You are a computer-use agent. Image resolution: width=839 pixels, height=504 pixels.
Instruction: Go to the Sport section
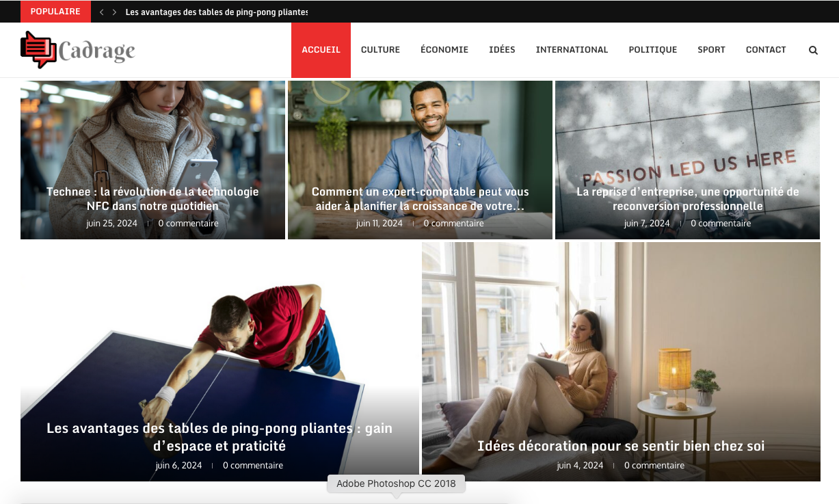pyautogui.click(x=711, y=50)
